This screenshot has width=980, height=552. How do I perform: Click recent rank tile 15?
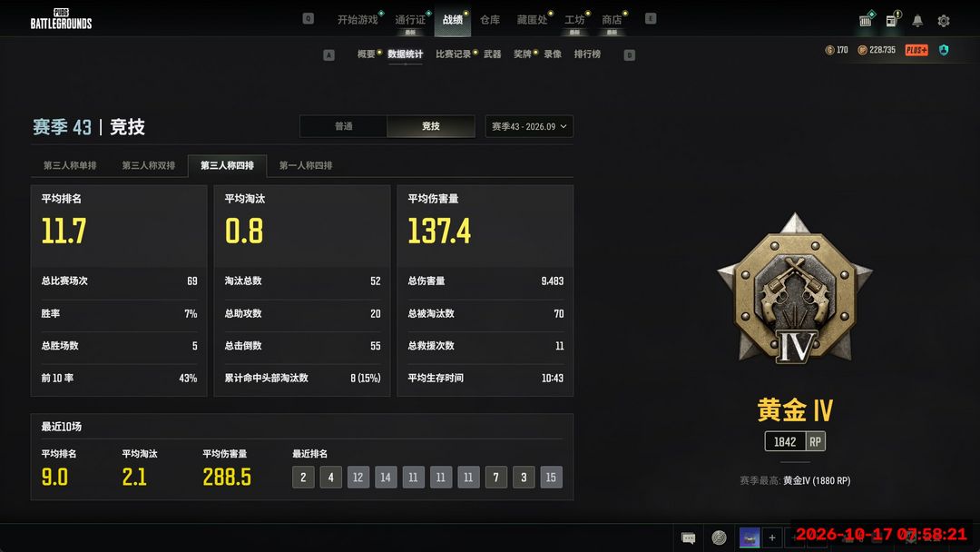pyautogui.click(x=552, y=477)
